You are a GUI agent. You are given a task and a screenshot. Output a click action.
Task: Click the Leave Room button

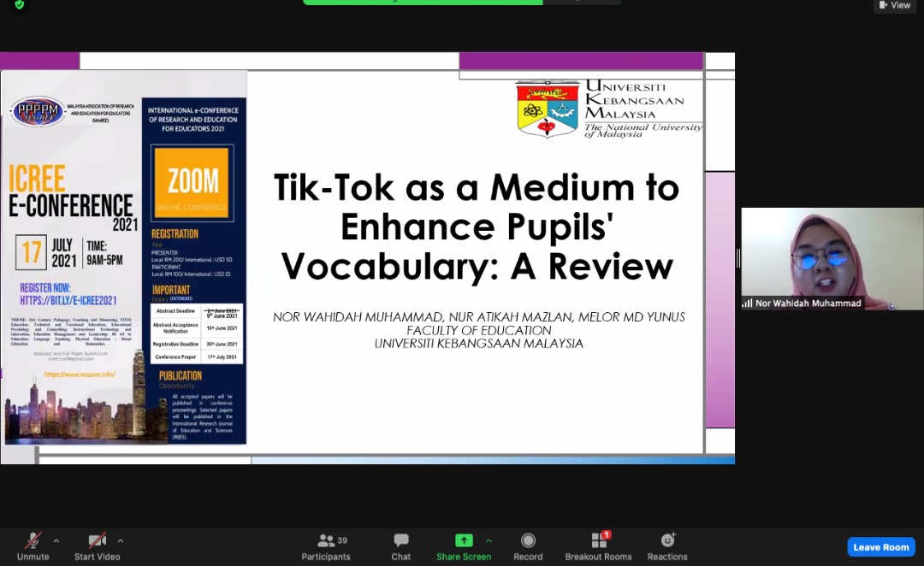point(880,547)
